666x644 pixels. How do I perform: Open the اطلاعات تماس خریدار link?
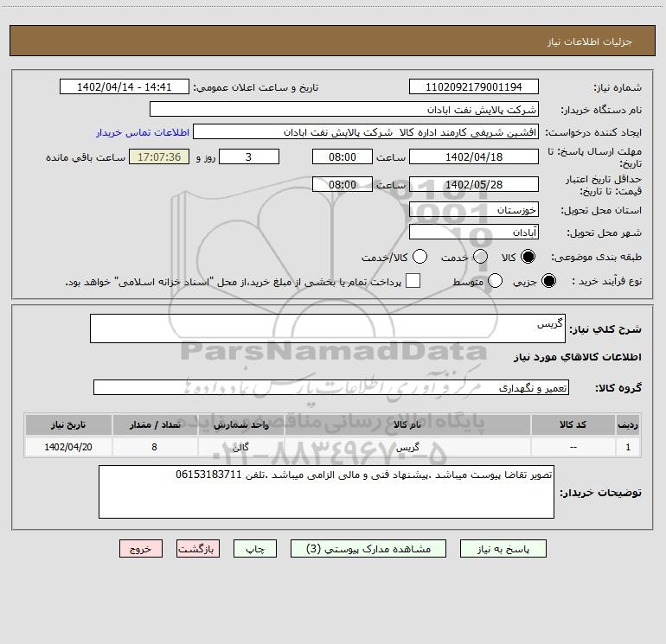pos(143,132)
